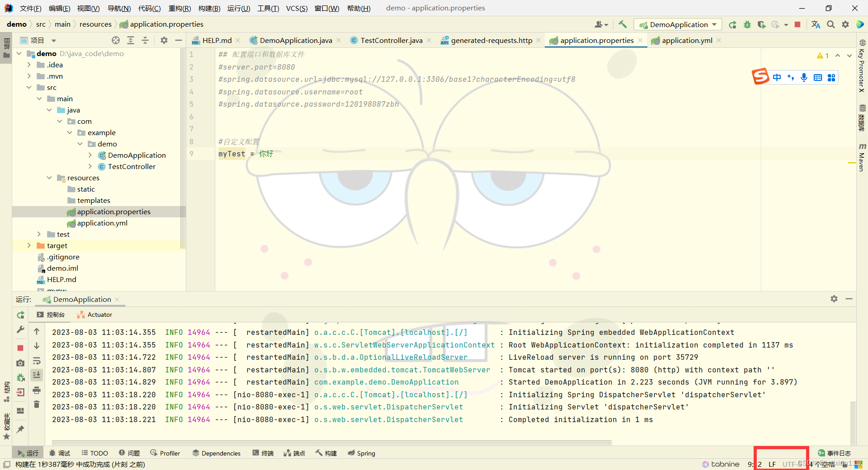868x470 pixels.
Task: Restore layout icon in Run panel
Action: click(x=20, y=411)
